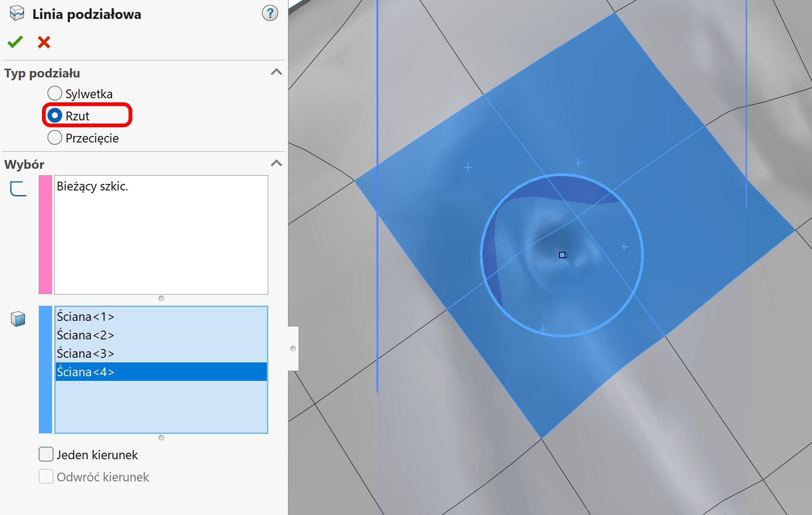
Task: Cancel with the red X icon
Action: [x=44, y=42]
